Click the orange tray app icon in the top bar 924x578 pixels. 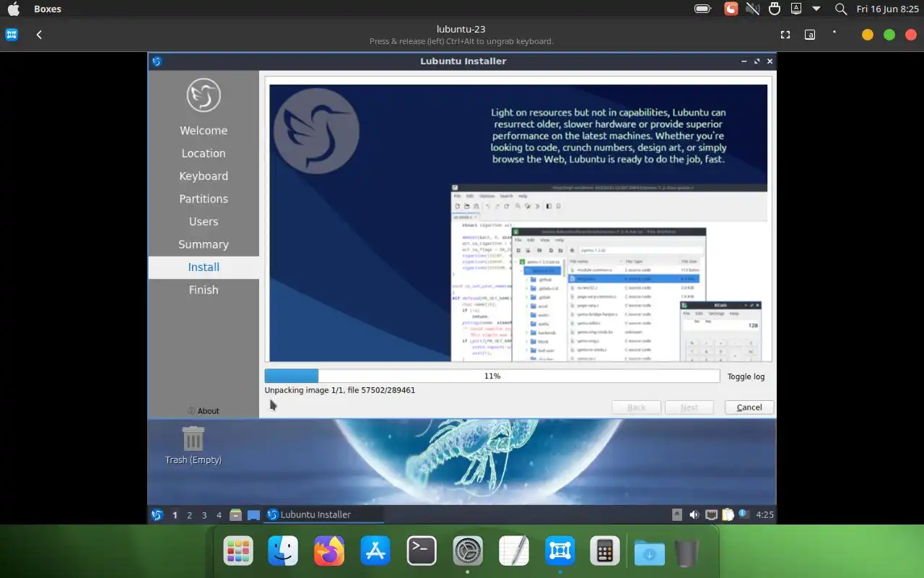pos(731,9)
